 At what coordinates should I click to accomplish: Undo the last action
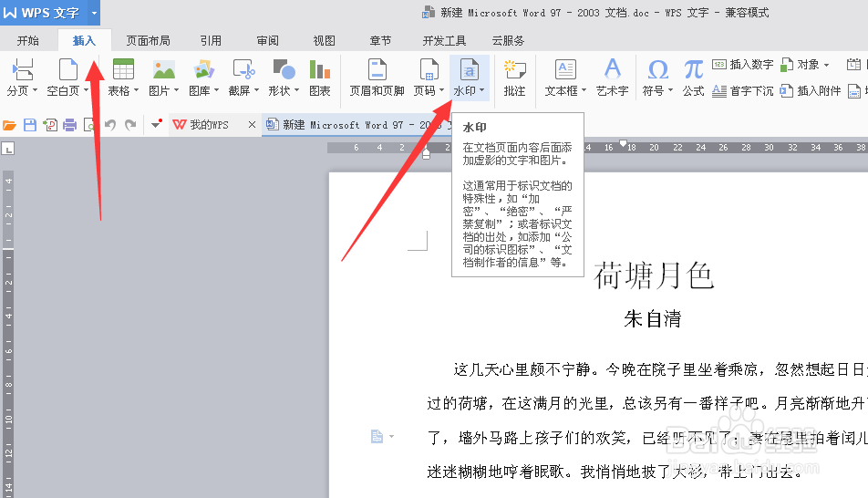[x=110, y=125]
